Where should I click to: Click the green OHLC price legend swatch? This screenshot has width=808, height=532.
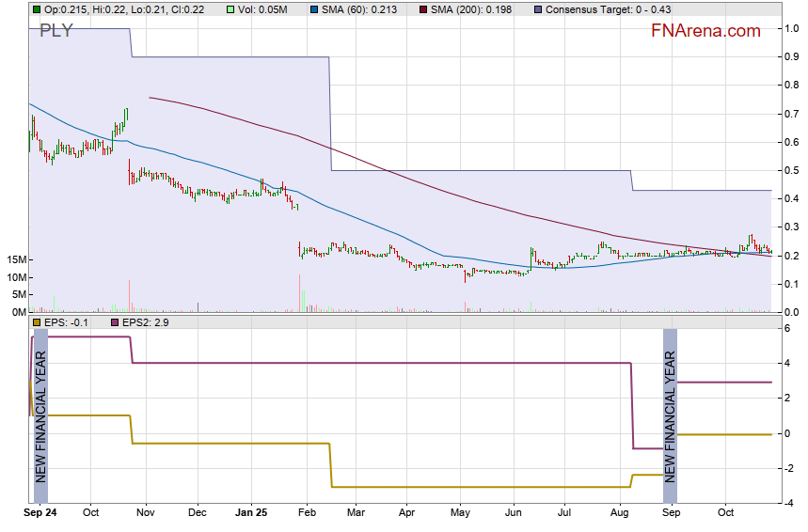[36, 9]
